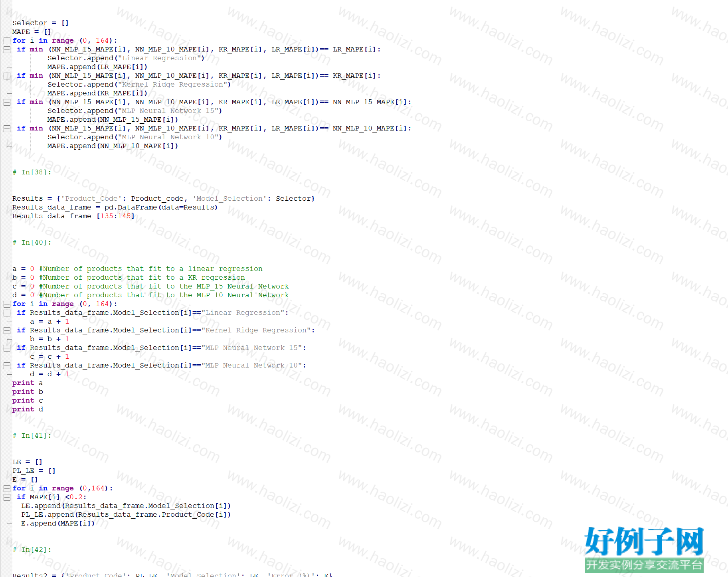Place cursor on Selector.append("Linear Regression")
The height and width of the screenshot is (577, 728).
[x=126, y=58]
